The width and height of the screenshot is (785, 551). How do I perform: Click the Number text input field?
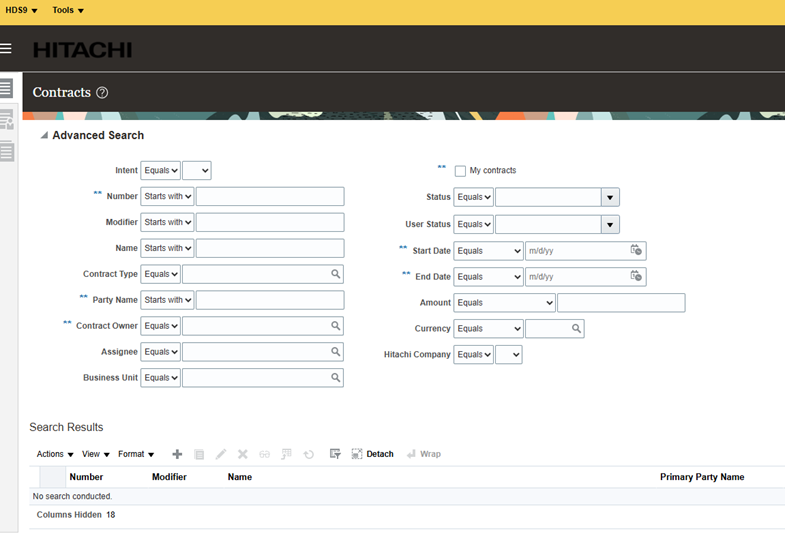[270, 196]
